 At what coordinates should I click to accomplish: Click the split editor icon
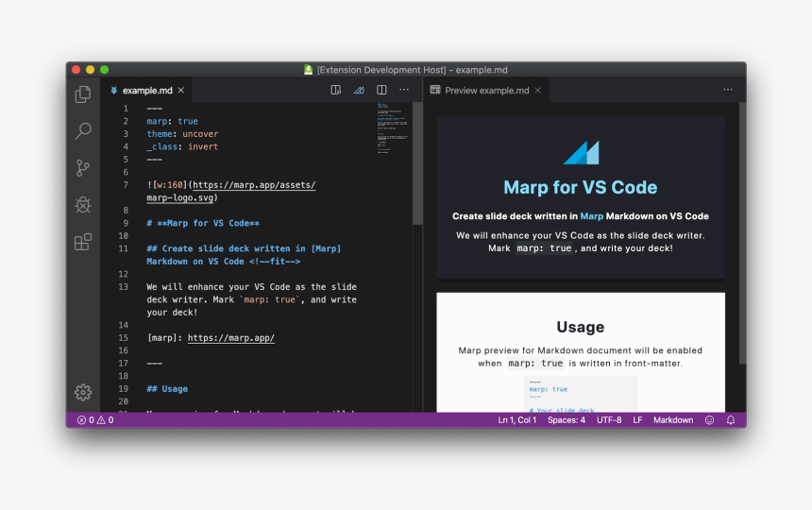pos(381,91)
